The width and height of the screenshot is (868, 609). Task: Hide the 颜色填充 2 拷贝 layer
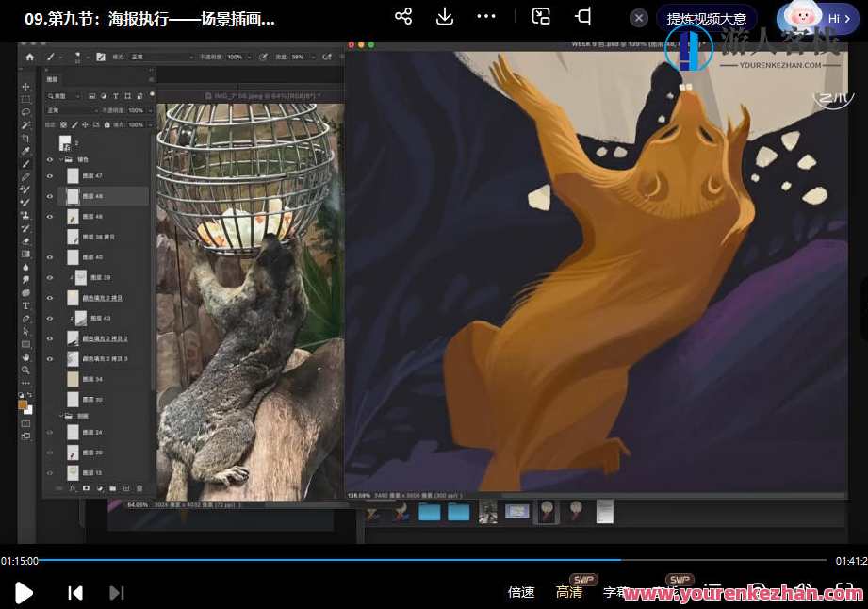click(x=49, y=298)
